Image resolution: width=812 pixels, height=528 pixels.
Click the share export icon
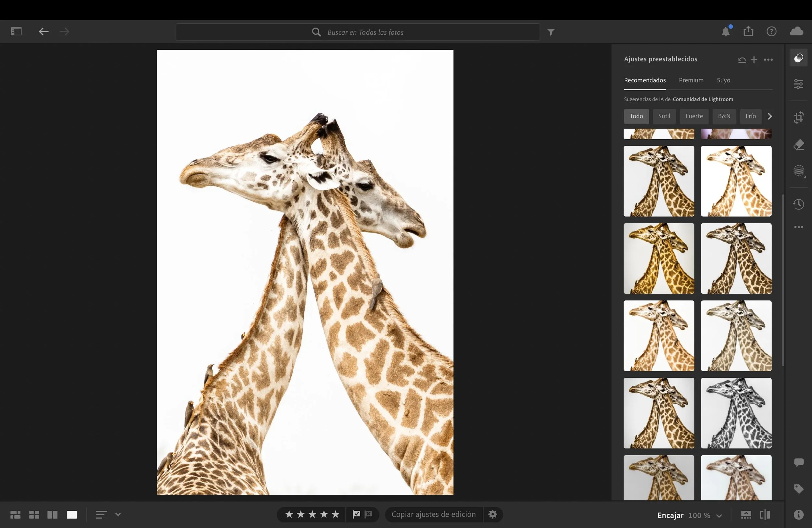pyautogui.click(x=748, y=31)
